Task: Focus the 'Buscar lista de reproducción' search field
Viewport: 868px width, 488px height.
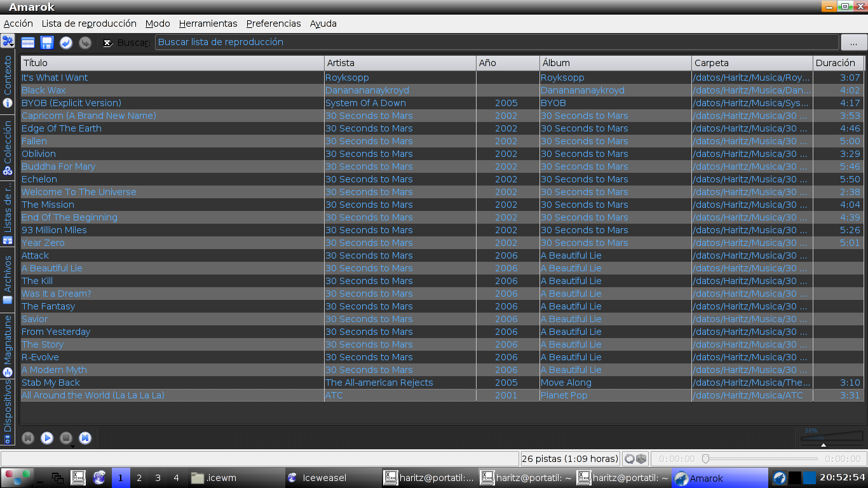Action: pyautogui.click(x=497, y=42)
